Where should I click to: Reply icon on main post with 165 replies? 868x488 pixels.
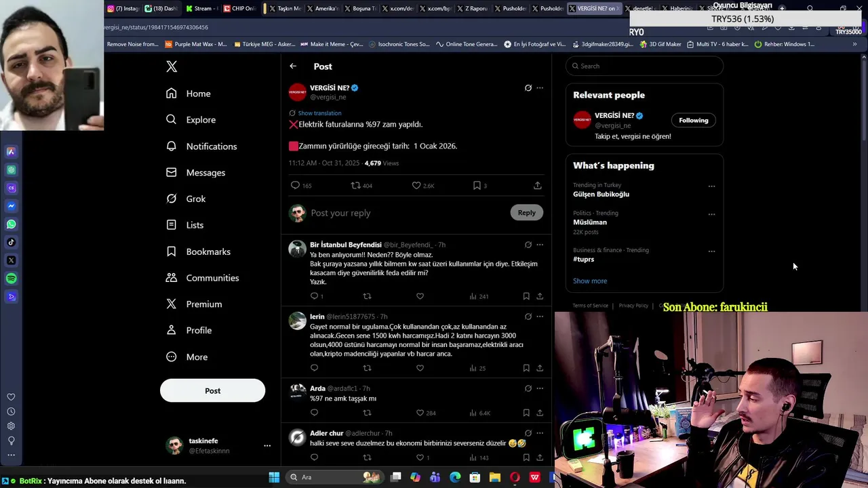(x=295, y=185)
